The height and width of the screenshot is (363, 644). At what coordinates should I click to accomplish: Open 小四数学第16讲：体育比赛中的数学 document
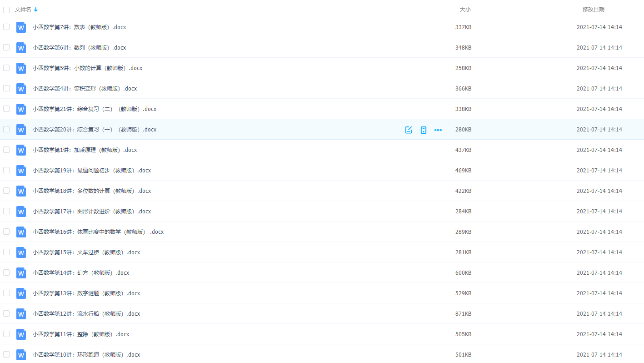coord(98,232)
